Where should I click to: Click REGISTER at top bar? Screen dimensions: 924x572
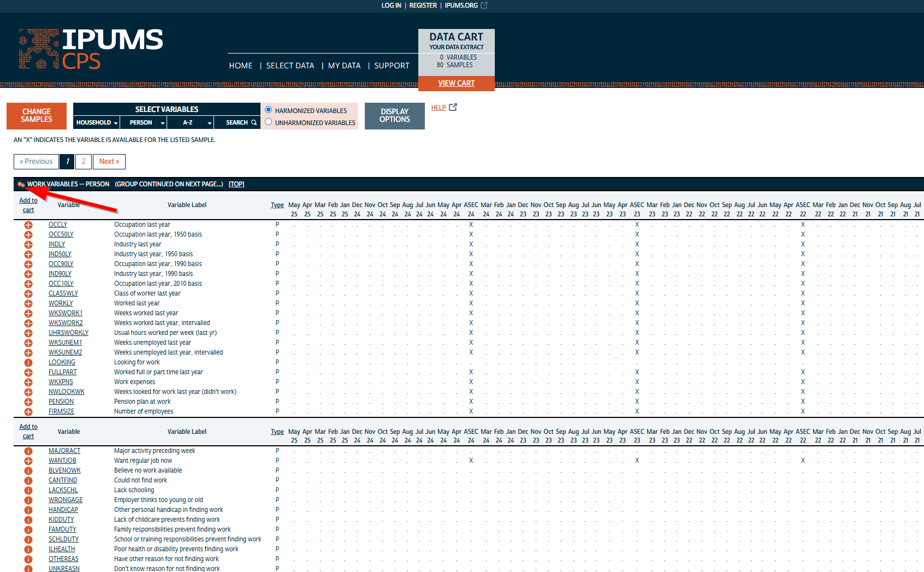click(423, 5)
